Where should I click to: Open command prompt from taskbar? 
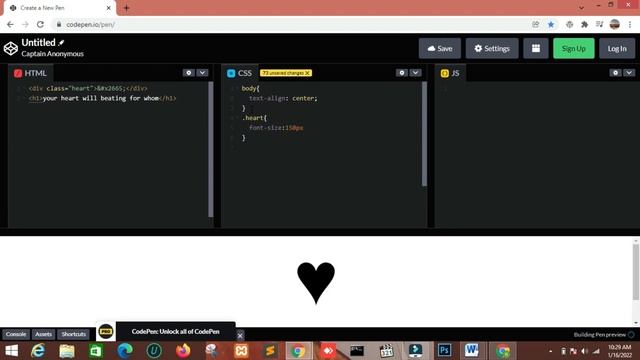click(x=357, y=351)
